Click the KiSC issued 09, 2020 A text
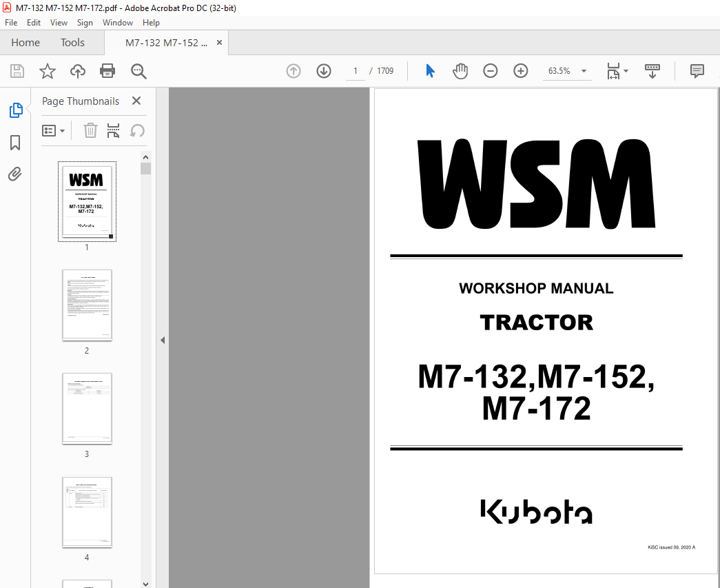Screen dimensions: 720x588 [671, 547]
